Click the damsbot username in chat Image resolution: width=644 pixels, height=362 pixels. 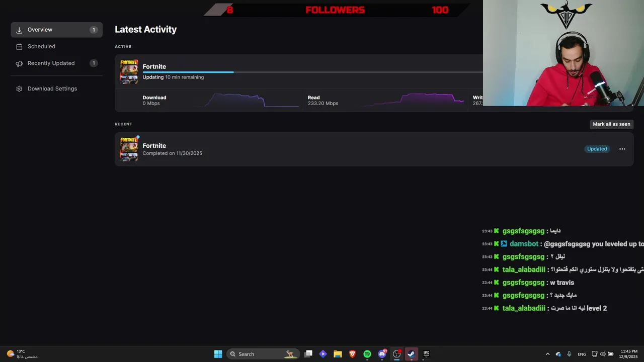click(x=524, y=244)
